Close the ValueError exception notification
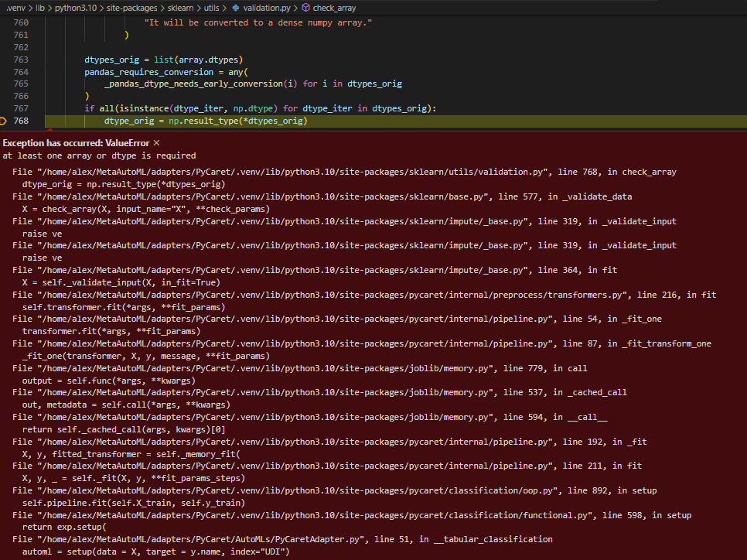 pyautogui.click(x=156, y=143)
